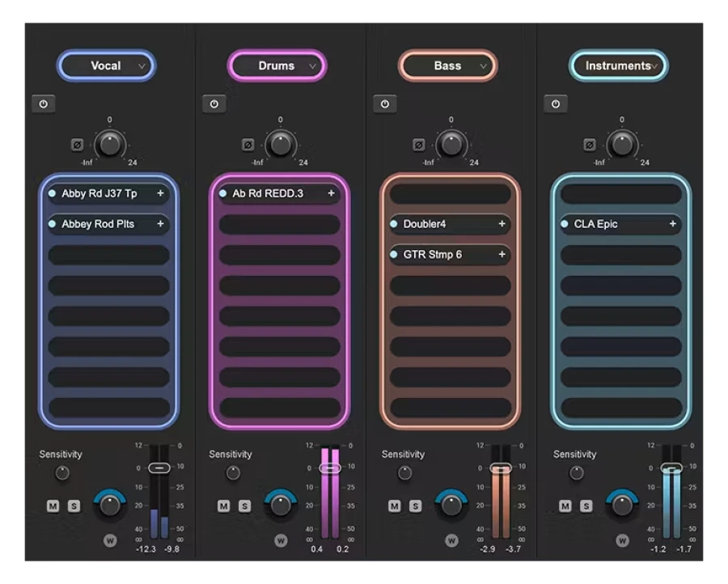
Task: Toggle power button on Instruments channel
Action: coord(556,104)
